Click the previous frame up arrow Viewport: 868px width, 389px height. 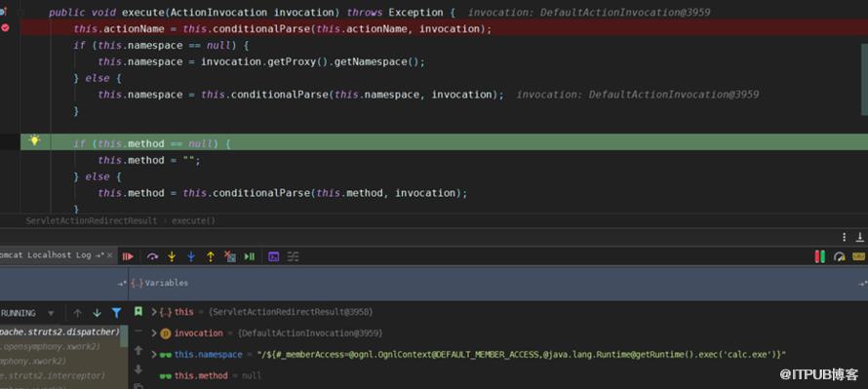[x=77, y=313]
